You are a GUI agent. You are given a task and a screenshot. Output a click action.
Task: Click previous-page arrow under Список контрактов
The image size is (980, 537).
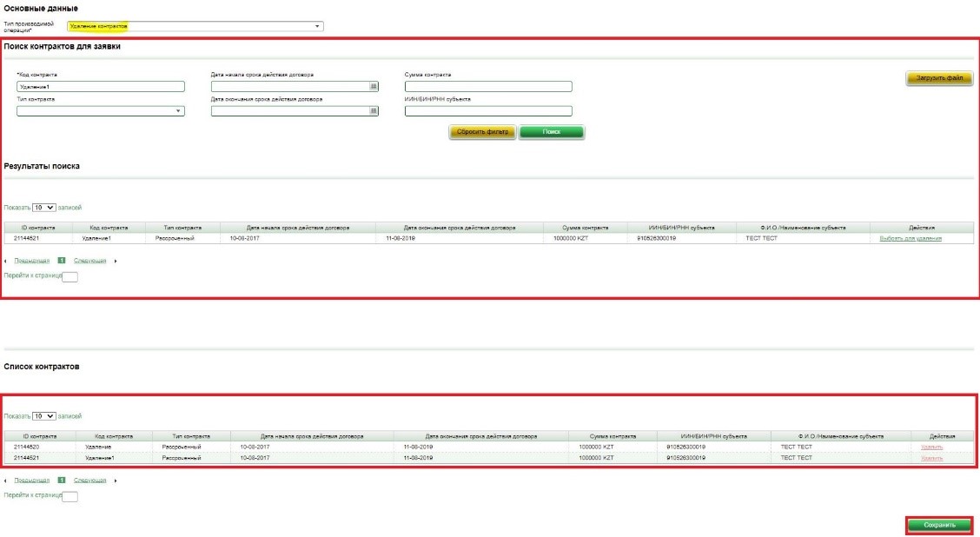pyautogui.click(x=6, y=481)
